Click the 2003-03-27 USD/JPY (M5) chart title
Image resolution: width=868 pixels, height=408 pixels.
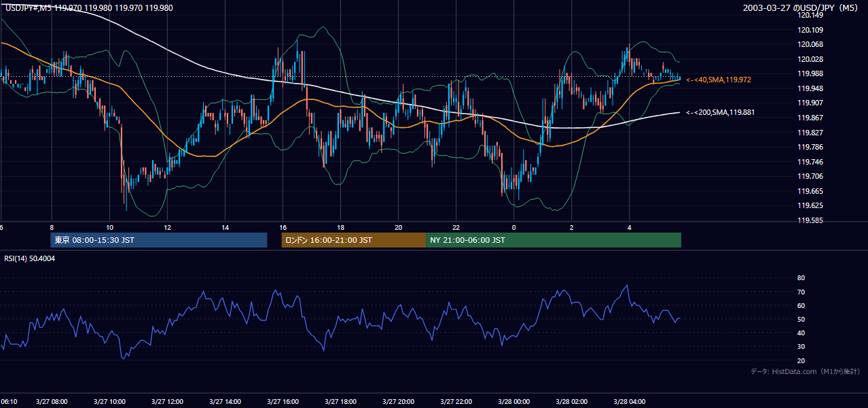pyautogui.click(x=801, y=7)
